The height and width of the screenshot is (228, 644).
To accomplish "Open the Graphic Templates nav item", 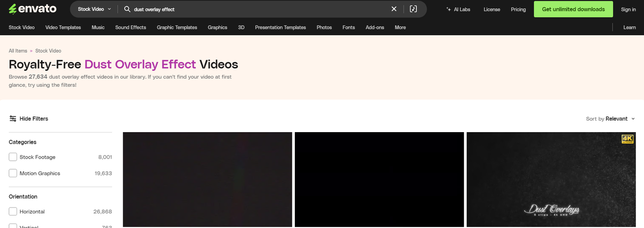I will tap(177, 28).
